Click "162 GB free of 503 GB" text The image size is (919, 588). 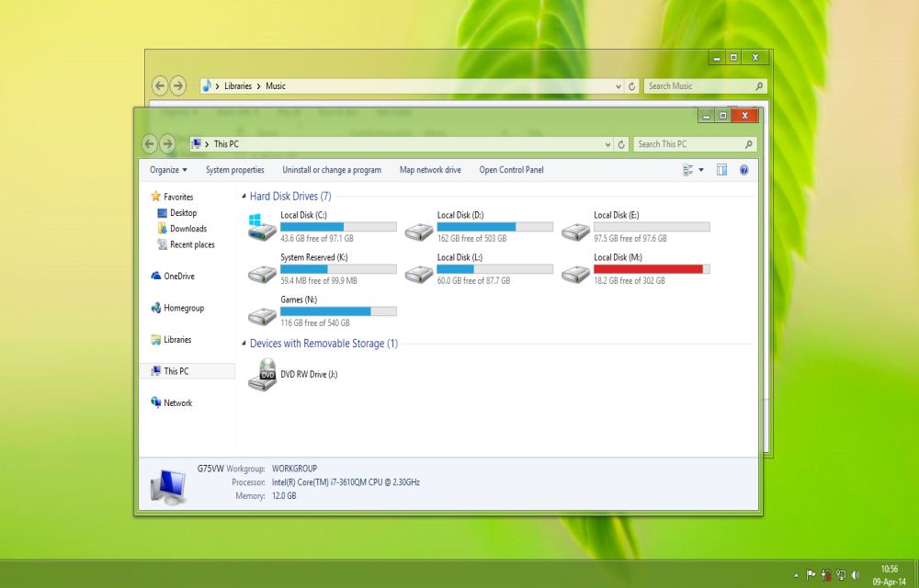pos(471,238)
